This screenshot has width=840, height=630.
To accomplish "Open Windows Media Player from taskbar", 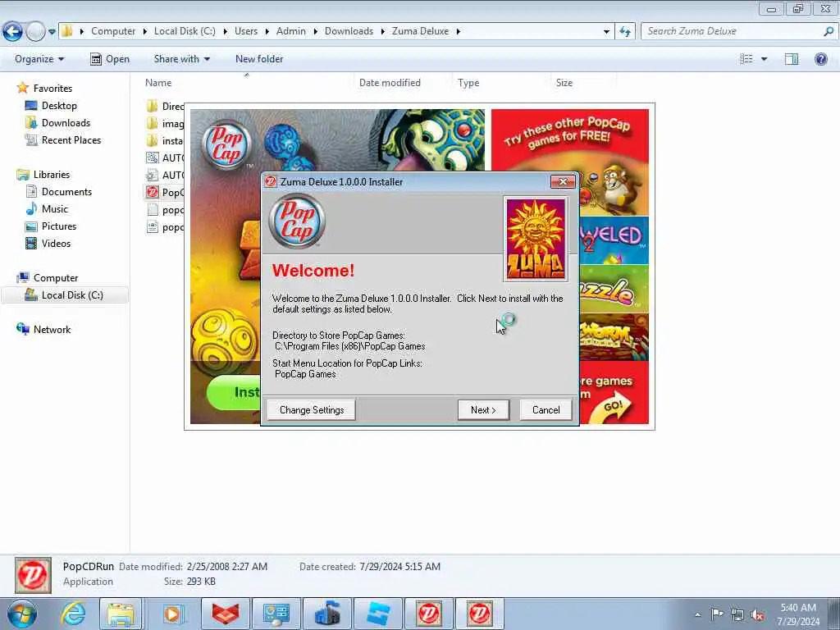I will (172, 614).
